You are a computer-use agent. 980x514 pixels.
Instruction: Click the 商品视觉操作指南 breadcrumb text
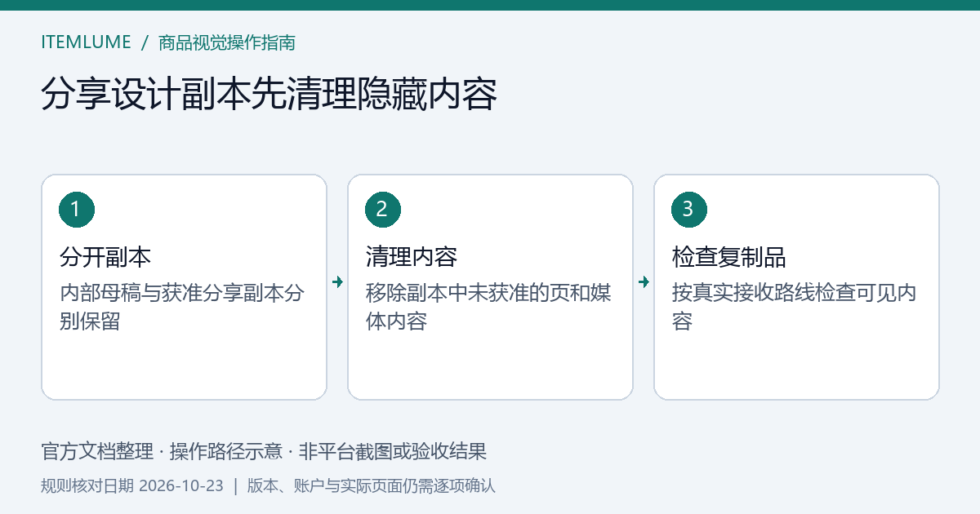point(226,42)
